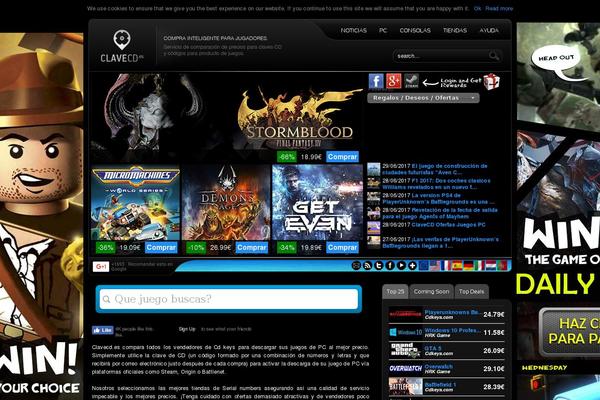This screenshot has height=400, width=600.
Task: Select the European Union flag
Action: 424,265
